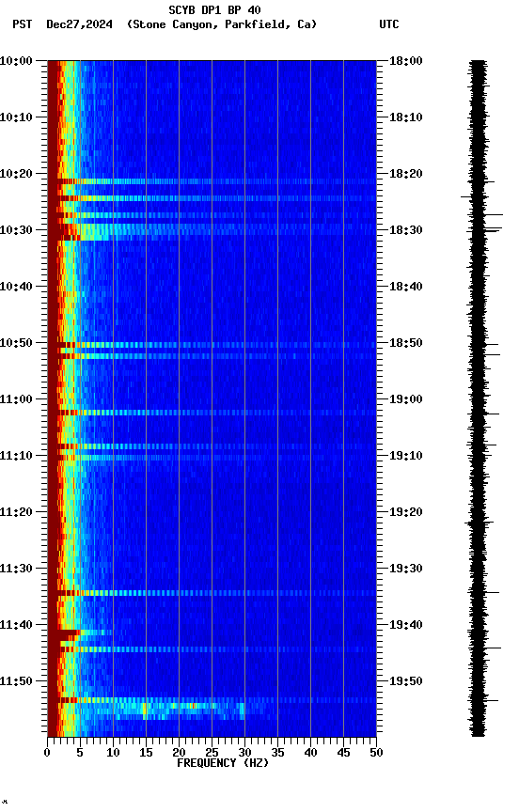The width and height of the screenshot is (519, 812).
Task: Click the frequency axis label '10'
Action: (113, 753)
